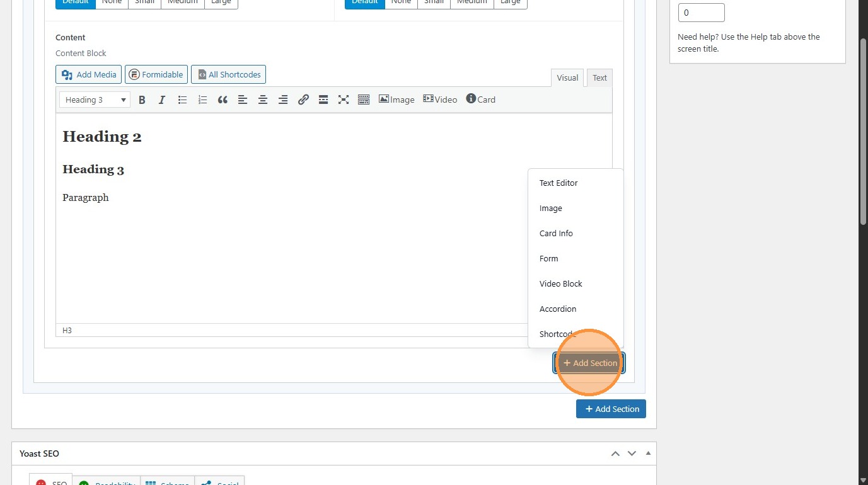868x485 pixels.
Task: Open the Heading 3 format dropdown
Action: [95, 100]
